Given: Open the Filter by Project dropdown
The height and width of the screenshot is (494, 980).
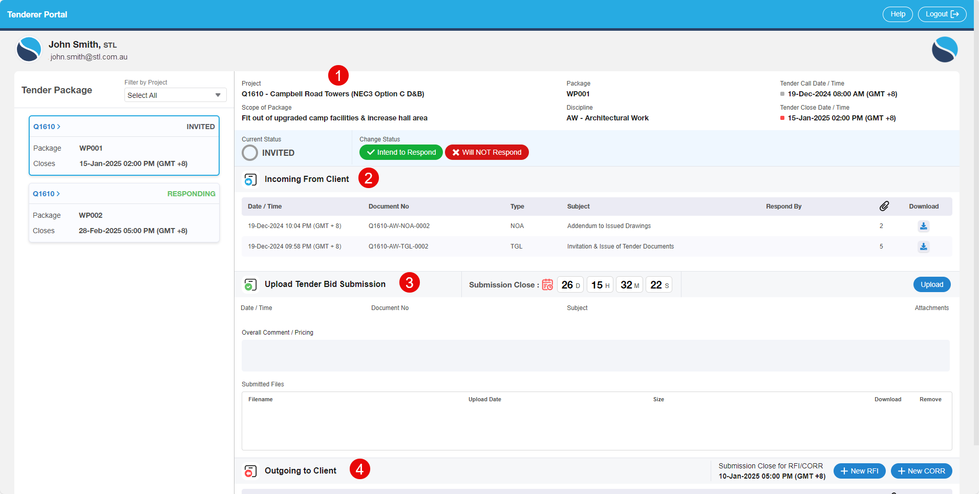Looking at the screenshot, I should [x=175, y=95].
